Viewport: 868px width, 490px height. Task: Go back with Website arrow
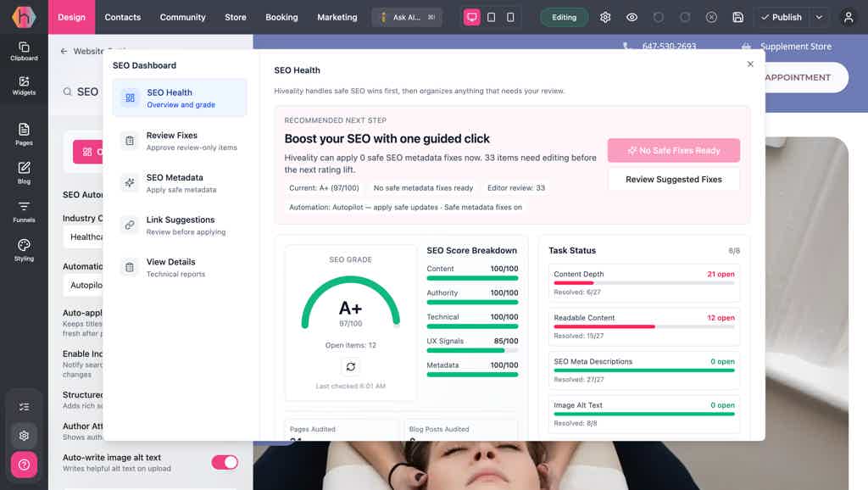[64, 51]
